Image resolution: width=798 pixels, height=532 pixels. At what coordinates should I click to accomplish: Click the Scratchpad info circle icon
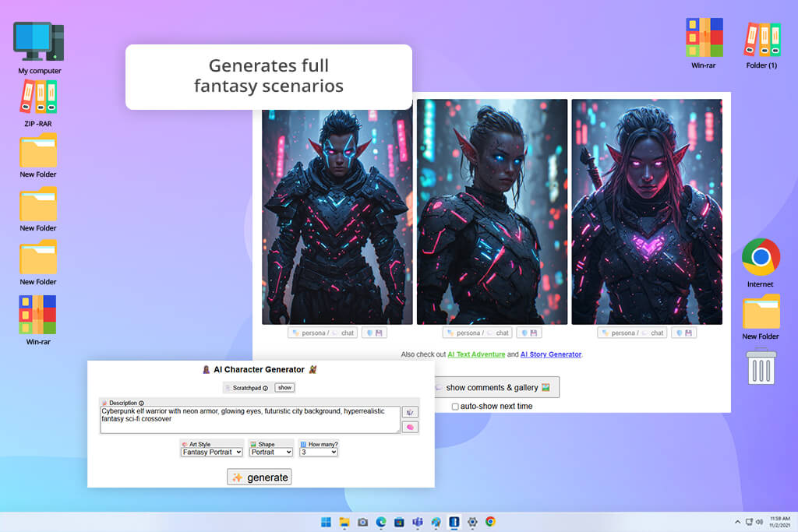tap(265, 388)
